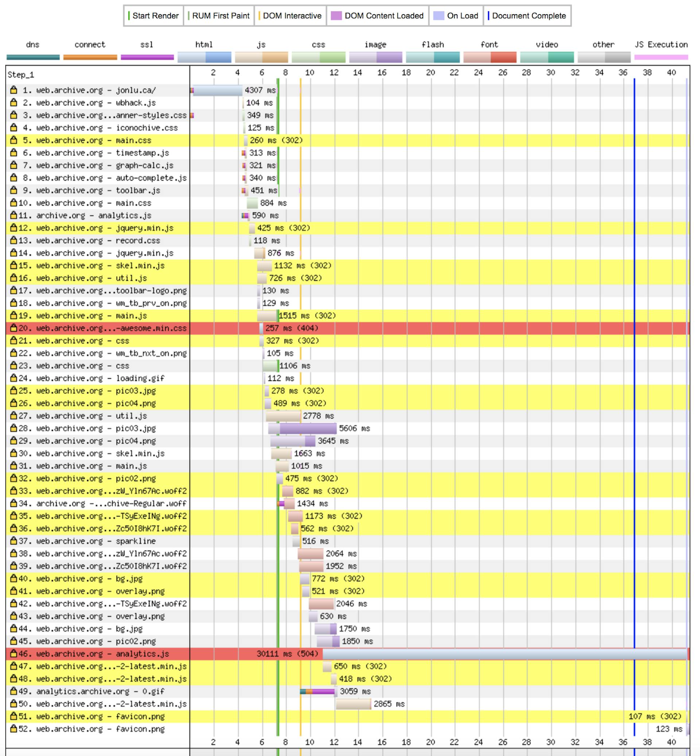Image resolution: width=700 pixels, height=756 pixels.
Task: Click the padlock next to jquery.min.js on row 12
Action: pos(13,228)
